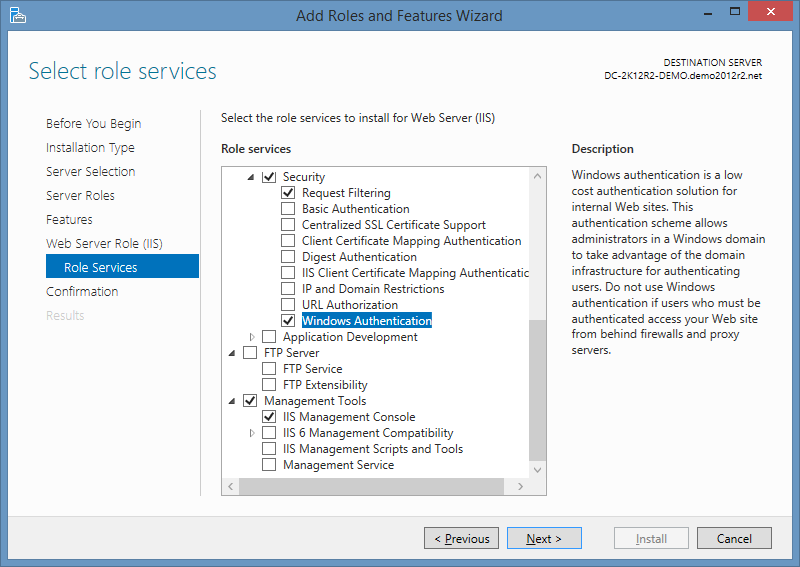Viewport: 800px width, 567px height.
Task: Click the Next button
Action: 543,538
